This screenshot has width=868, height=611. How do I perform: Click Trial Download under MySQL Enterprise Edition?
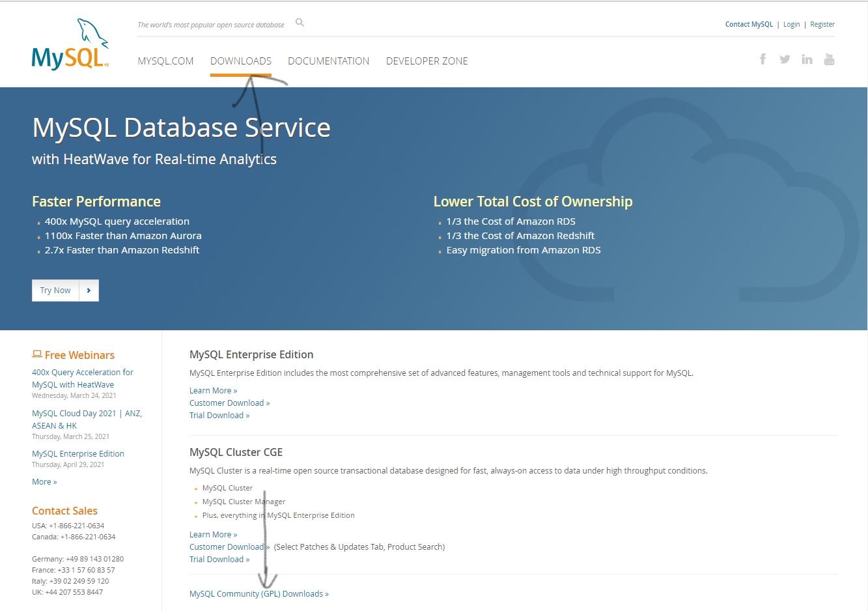click(x=219, y=416)
